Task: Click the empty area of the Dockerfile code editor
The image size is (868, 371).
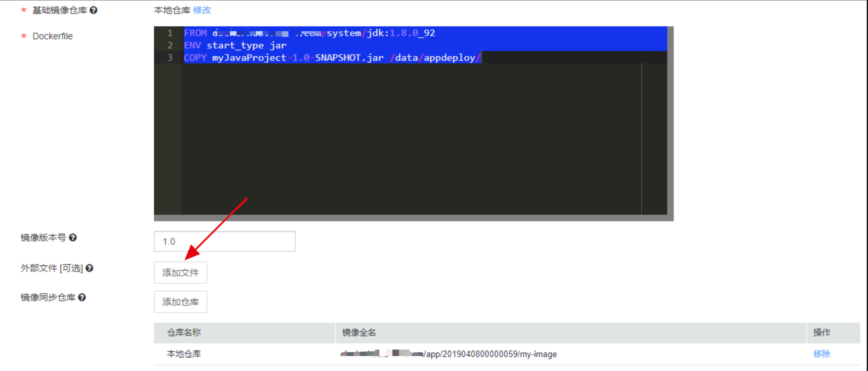Action: tap(411, 138)
